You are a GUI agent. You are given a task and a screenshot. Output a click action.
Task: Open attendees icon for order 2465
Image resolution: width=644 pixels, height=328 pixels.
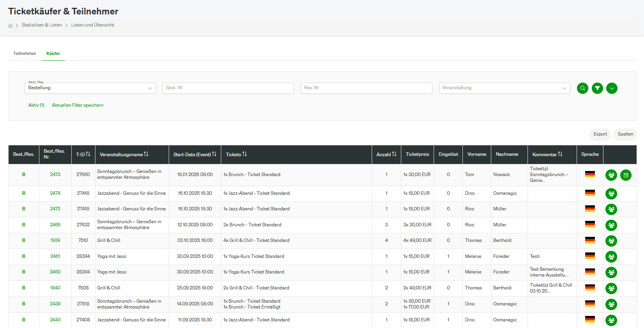[x=611, y=225]
